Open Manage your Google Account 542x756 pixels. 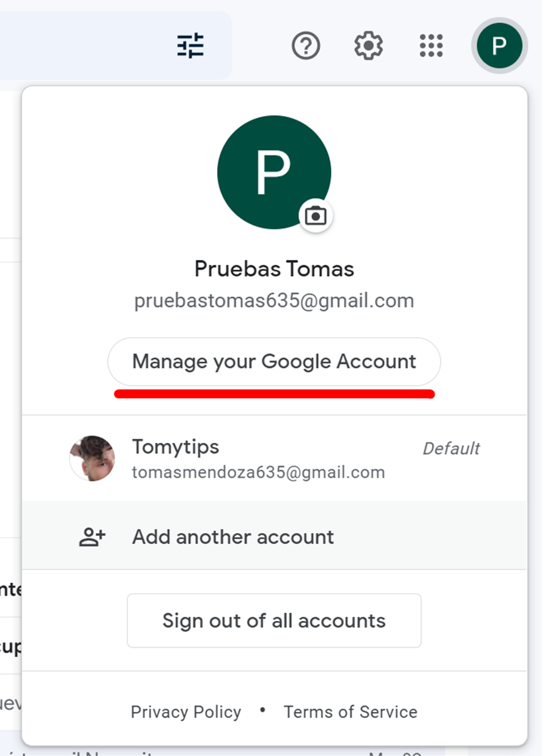274,361
